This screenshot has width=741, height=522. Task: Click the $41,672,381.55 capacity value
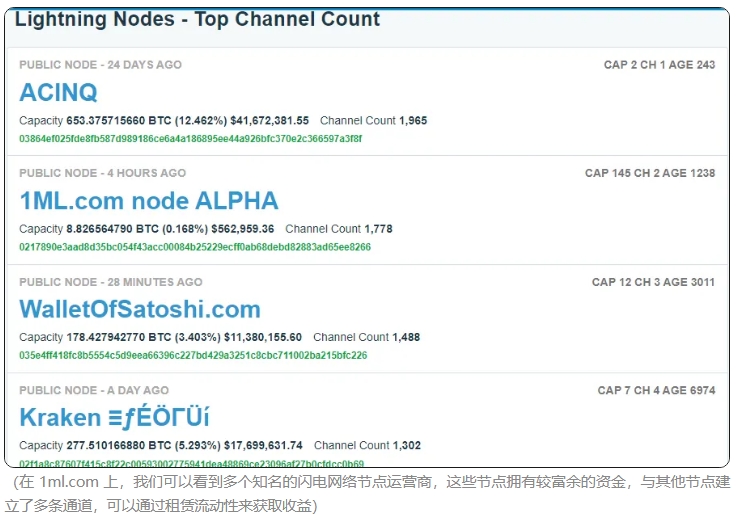click(x=269, y=121)
